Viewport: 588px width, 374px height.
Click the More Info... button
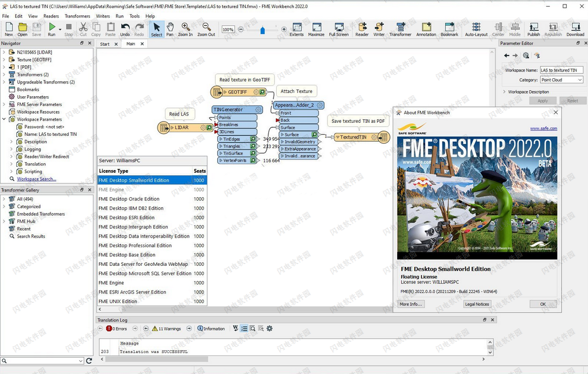[411, 304]
